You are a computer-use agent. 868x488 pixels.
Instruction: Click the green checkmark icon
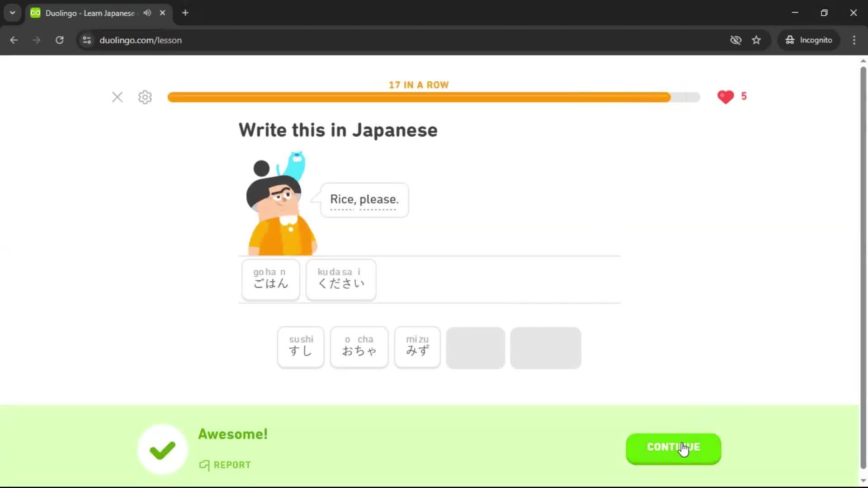[x=161, y=449]
